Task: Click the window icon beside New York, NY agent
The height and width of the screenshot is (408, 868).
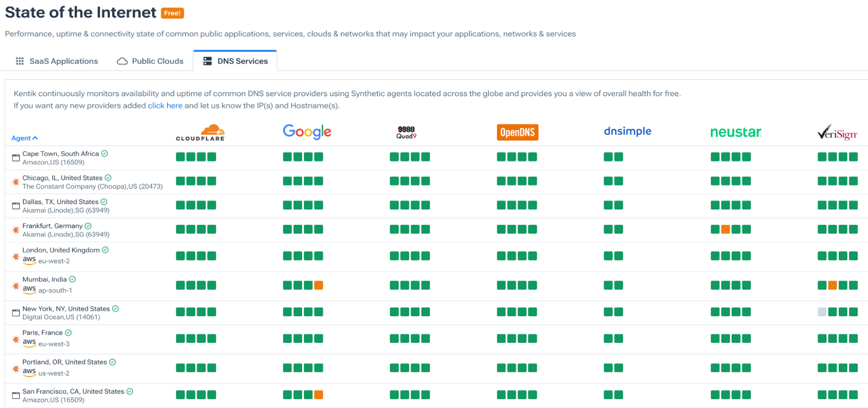Action: pos(16,313)
